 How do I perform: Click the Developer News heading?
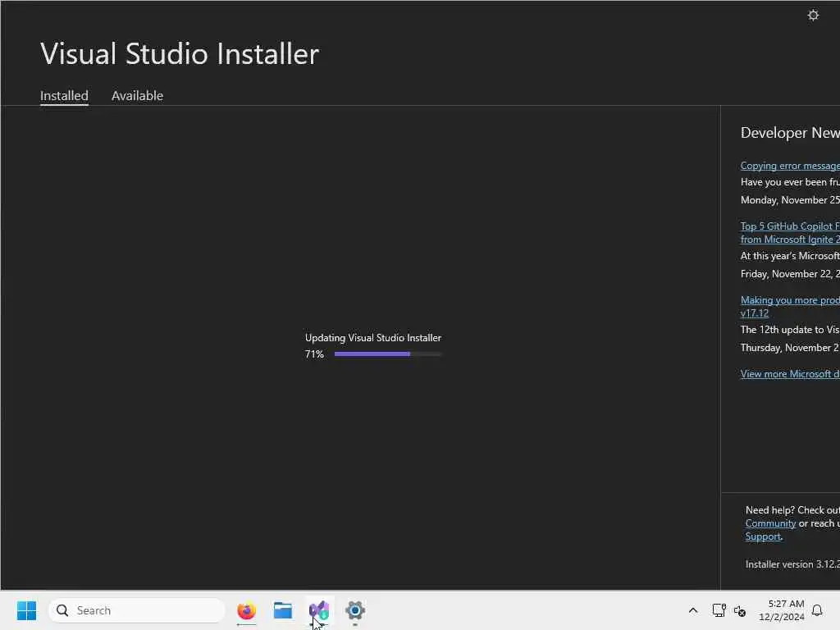pos(790,133)
